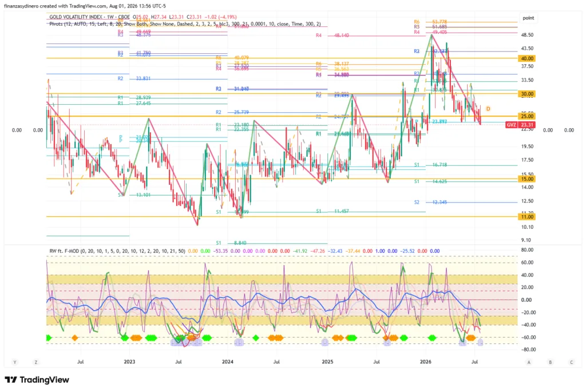Click the 2023 label on the time axis
586x392 pixels.
tap(129, 362)
